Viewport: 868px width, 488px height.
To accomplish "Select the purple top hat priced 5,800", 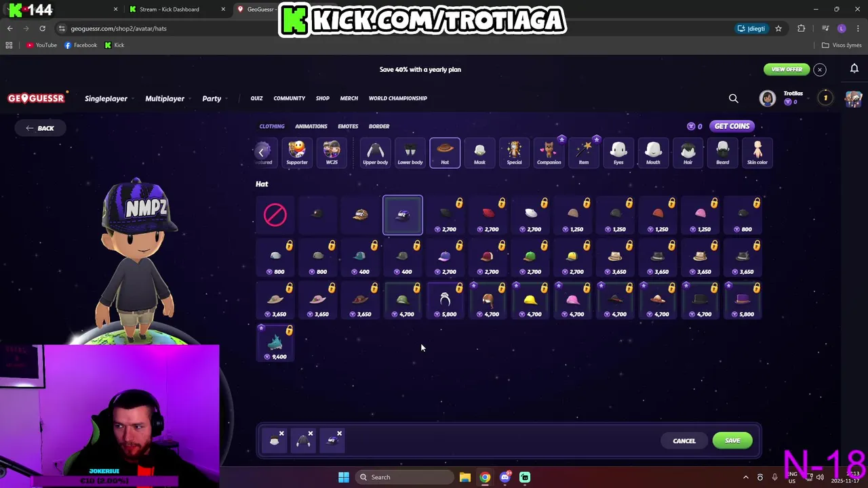I will [743, 300].
